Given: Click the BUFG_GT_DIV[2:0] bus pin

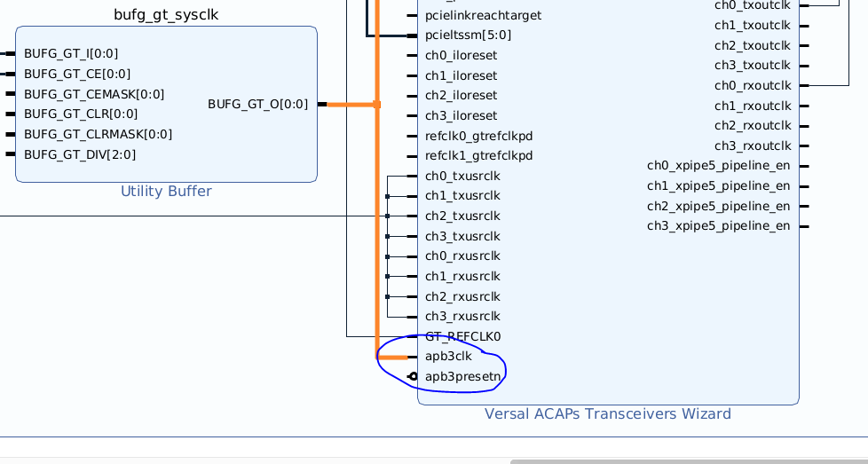Looking at the screenshot, I should (x=79, y=154).
